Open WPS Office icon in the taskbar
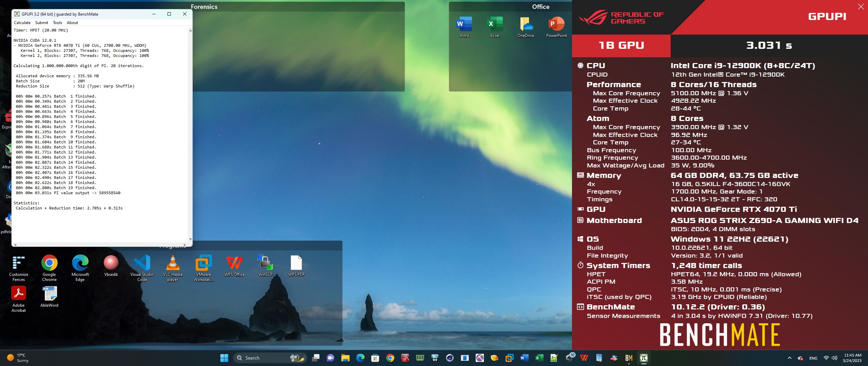Viewport: 868px width, 366px height. [x=584, y=358]
